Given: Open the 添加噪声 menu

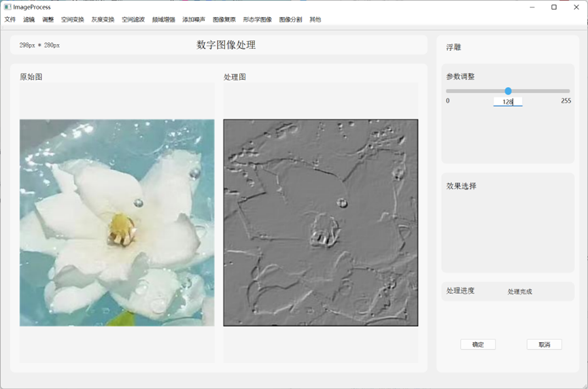Looking at the screenshot, I should coord(194,20).
